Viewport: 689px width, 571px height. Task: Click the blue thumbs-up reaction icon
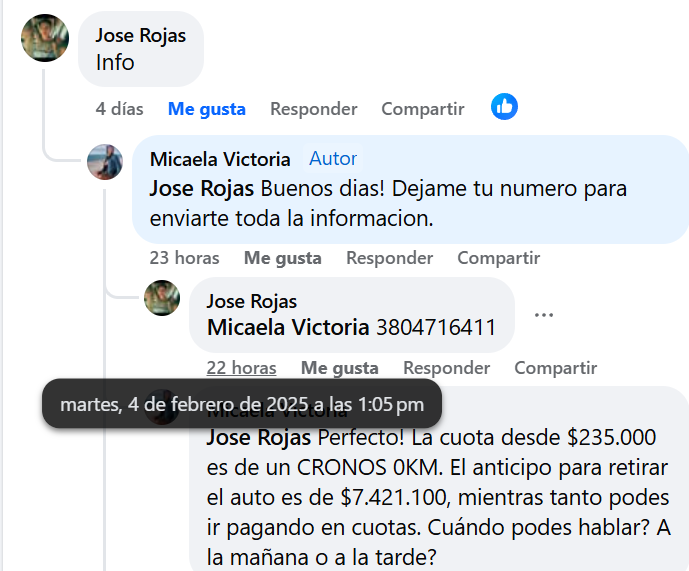click(x=504, y=107)
